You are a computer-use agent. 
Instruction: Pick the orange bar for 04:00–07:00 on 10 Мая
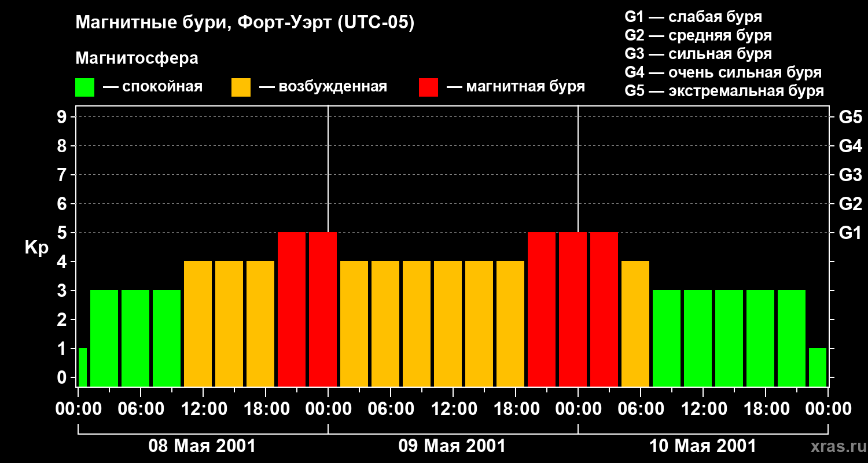pos(635,324)
